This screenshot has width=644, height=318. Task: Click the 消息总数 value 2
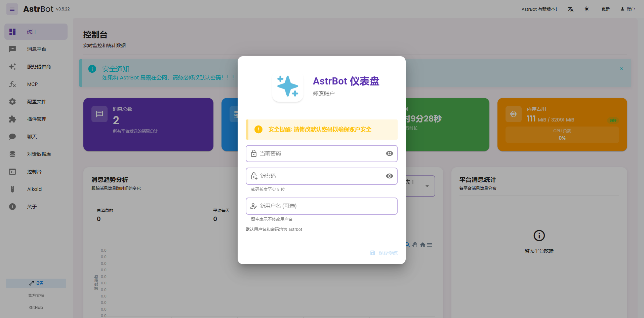pyautogui.click(x=116, y=120)
